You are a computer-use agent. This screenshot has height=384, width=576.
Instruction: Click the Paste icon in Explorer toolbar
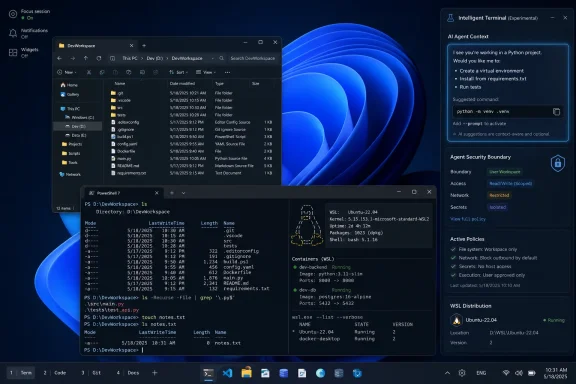(115, 72)
